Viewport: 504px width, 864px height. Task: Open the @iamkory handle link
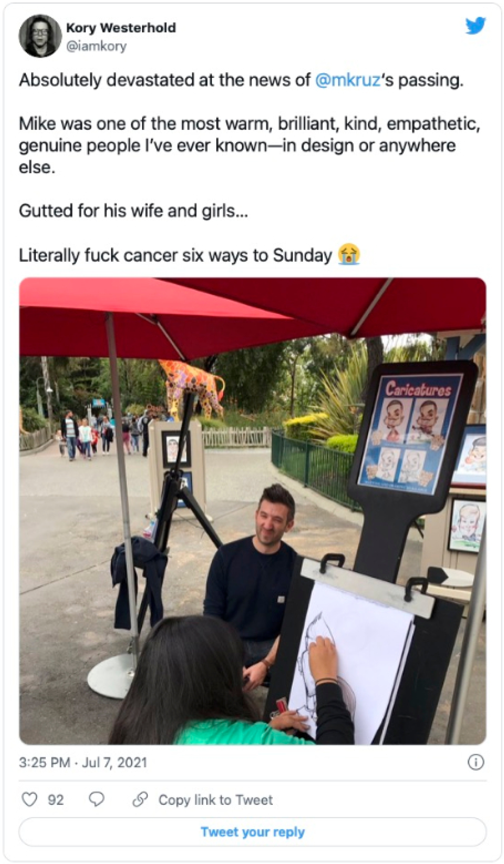[x=96, y=46]
